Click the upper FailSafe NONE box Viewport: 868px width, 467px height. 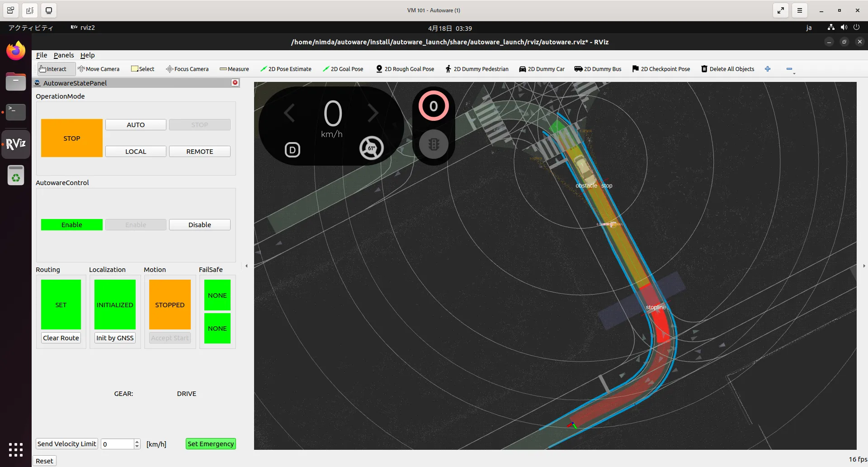tap(217, 295)
